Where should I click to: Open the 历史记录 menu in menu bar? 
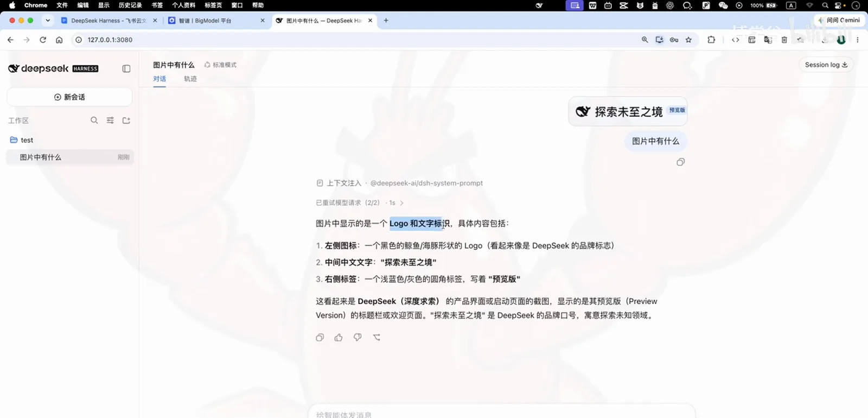click(130, 5)
